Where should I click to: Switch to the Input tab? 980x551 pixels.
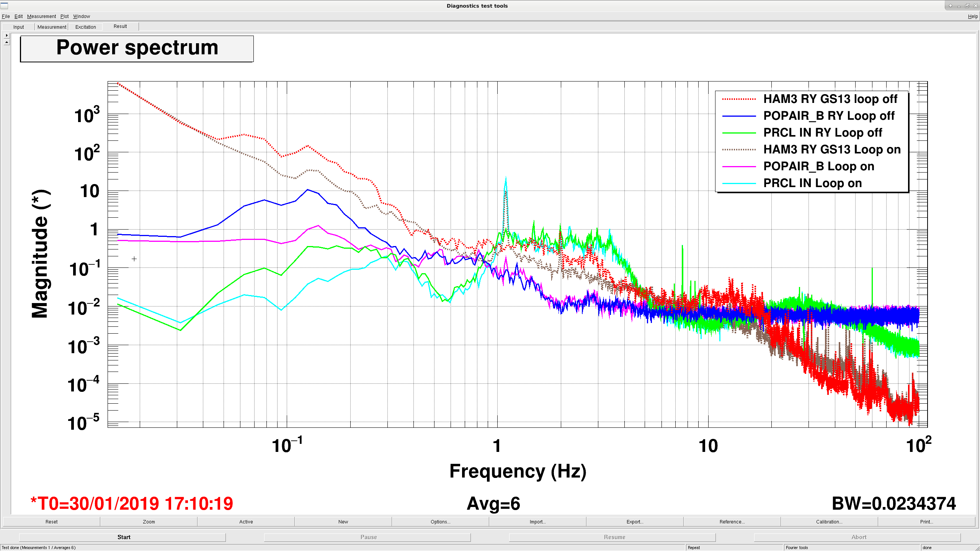click(x=18, y=27)
